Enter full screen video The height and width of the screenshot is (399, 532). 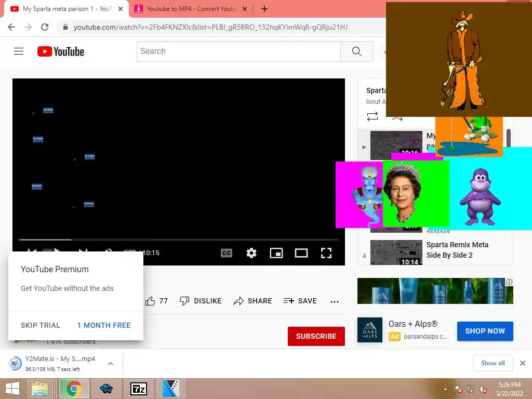326,253
